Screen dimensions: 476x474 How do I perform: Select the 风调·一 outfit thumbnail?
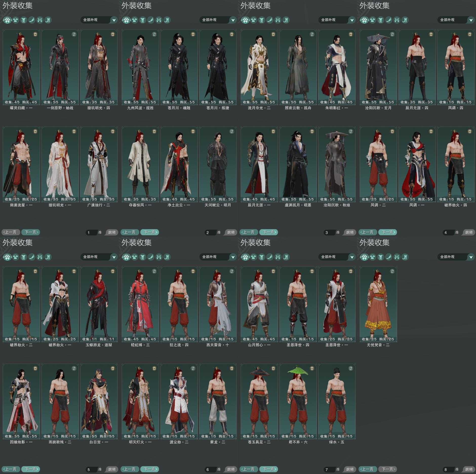click(x=417, y=164)
